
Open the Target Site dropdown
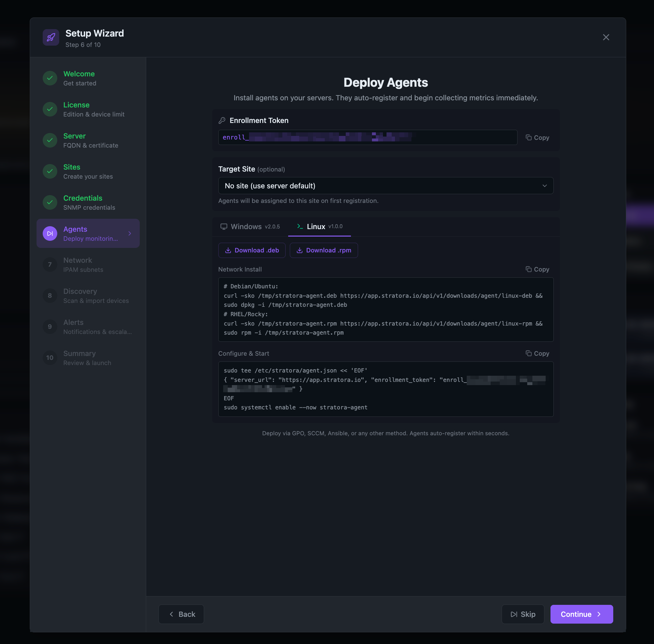(x=385, y=185)
